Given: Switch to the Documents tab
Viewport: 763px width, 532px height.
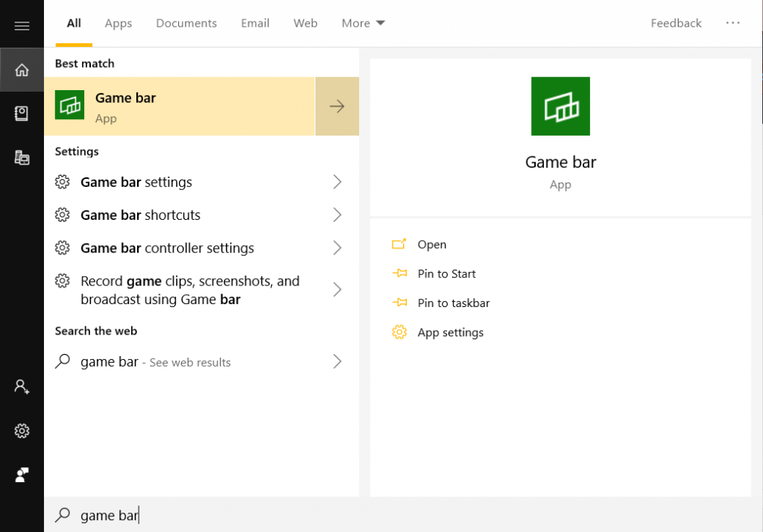Looking at the screenshot, I should (186, 23).
